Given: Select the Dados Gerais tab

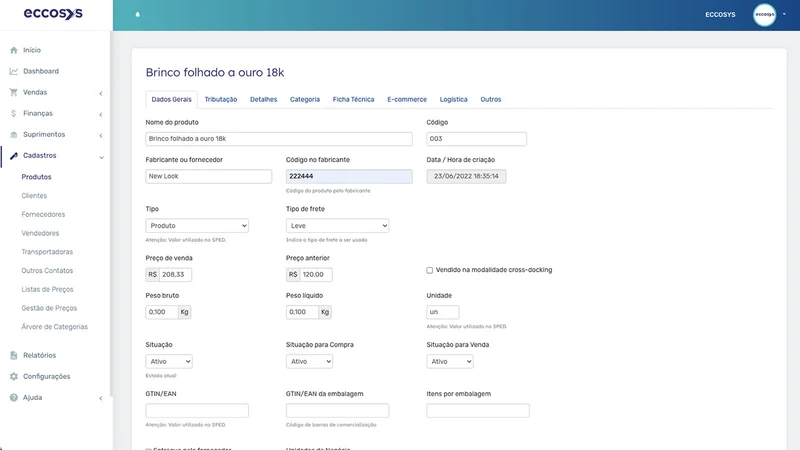Looking at the screenshot, I should point(171,99).
